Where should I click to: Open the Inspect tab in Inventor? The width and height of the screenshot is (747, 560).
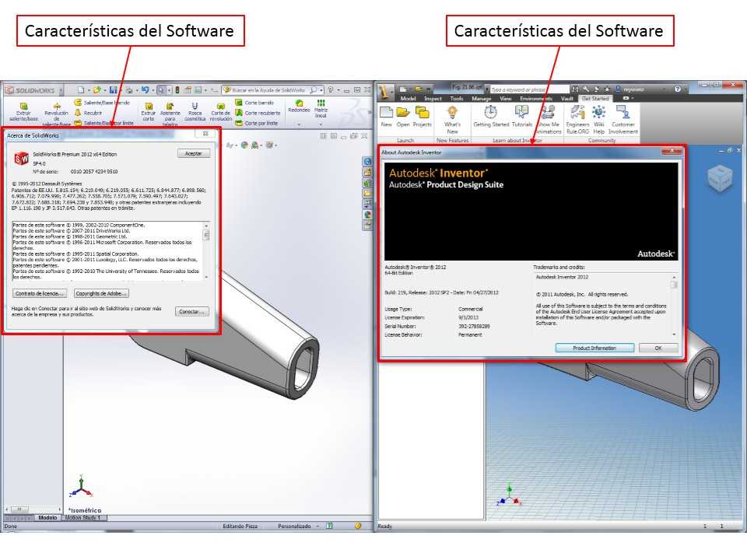pyautogui.click(x=433, y=99)
